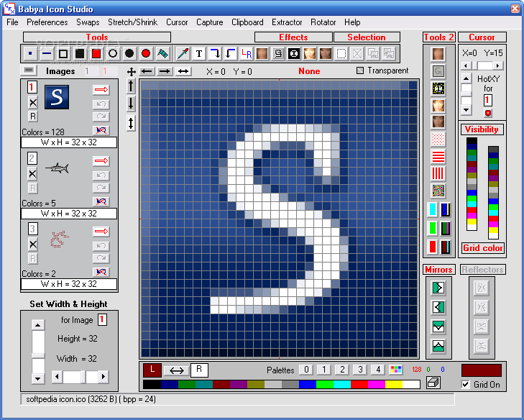This screenshot has height=420, width=524.
Task: Shift image left with left arrow button
Action: (x=147, y=71)
